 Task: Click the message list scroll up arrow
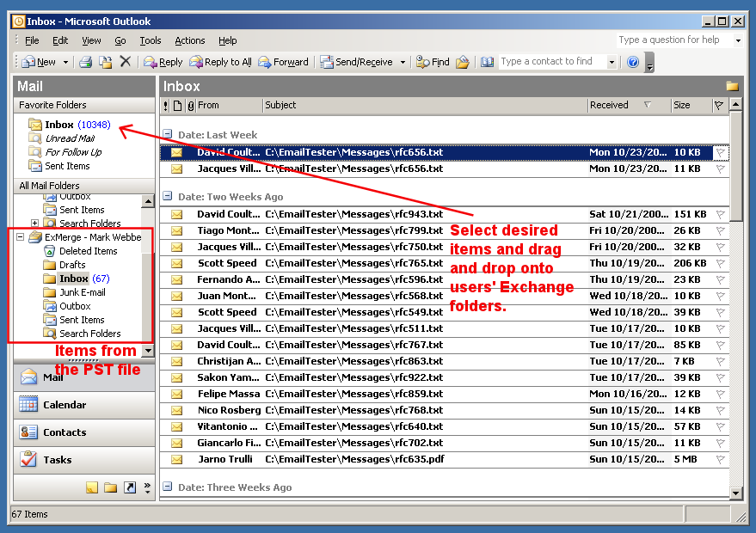pos(735,104)
